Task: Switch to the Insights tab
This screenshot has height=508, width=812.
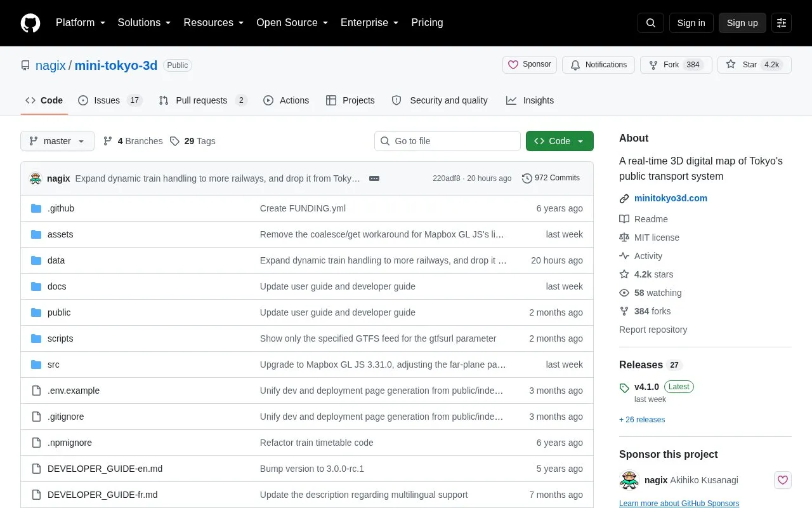Action: pyautogui.click(x=530, y=100)
